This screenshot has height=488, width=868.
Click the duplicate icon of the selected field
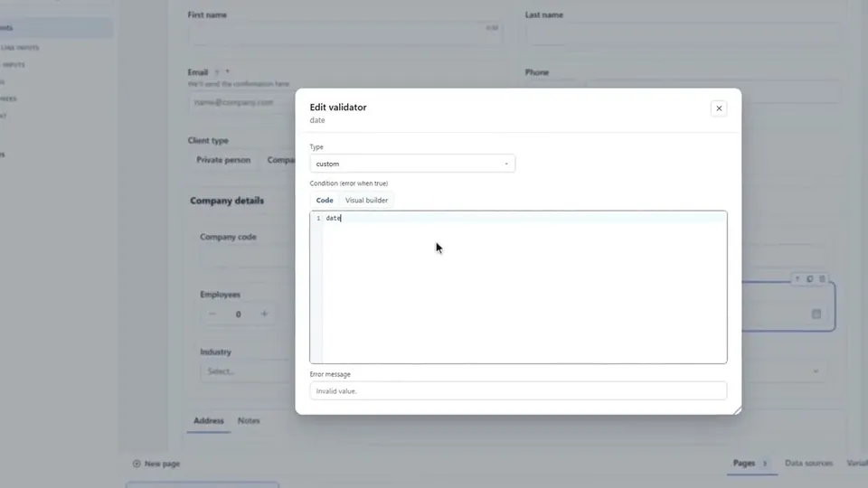tap(810, 279)
